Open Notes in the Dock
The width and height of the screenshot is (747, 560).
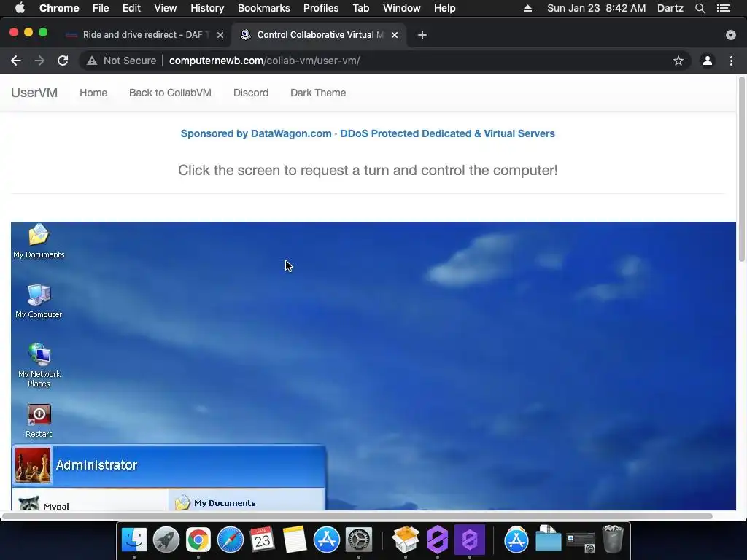coord(295,540)
